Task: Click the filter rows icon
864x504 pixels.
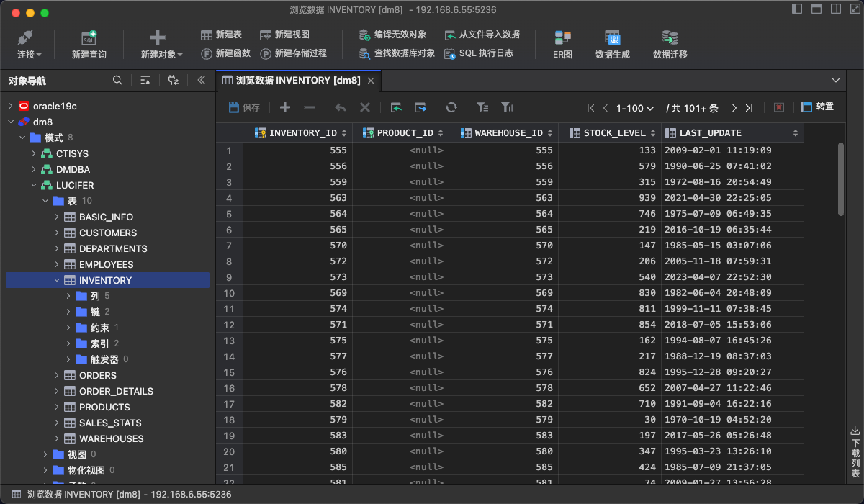Action: 482,107
